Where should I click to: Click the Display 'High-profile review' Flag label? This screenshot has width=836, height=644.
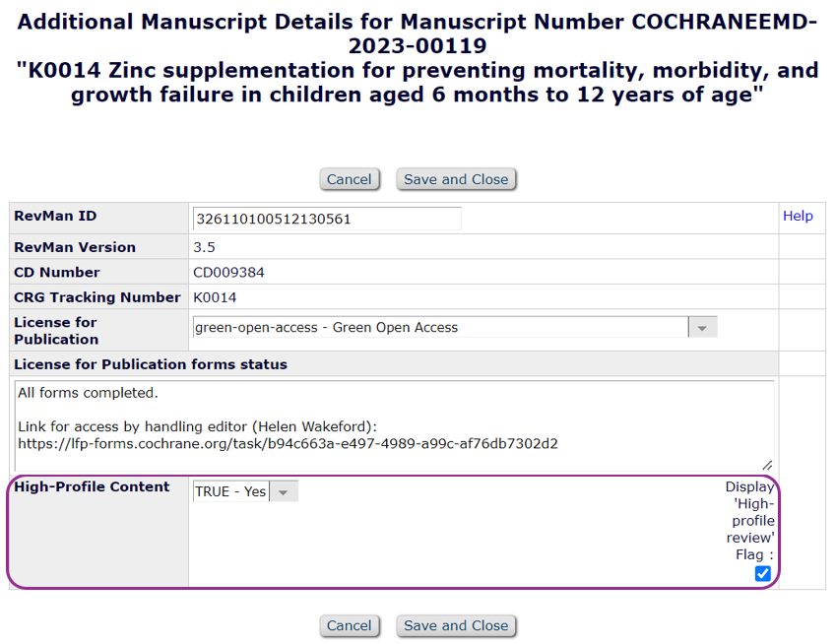point(750,520)
